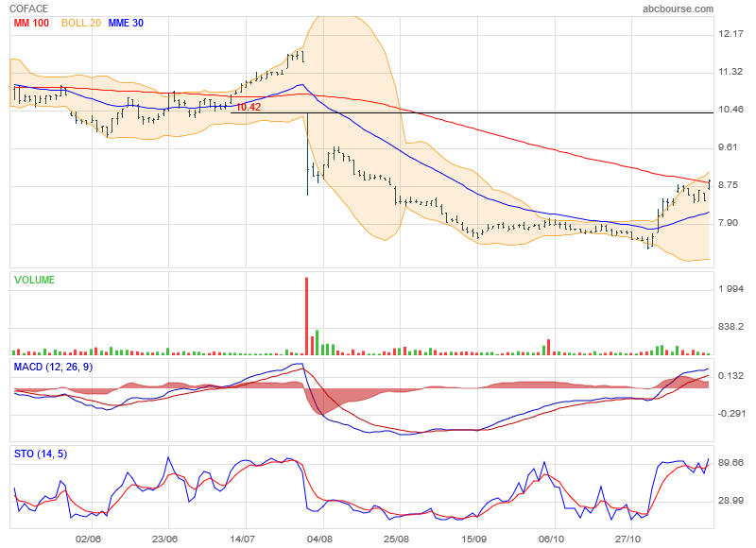Screen dimensions: 756x548
Task: Click the 89.66 stochastic axis label
Action: pyautogui.click(x=731, y=463)
